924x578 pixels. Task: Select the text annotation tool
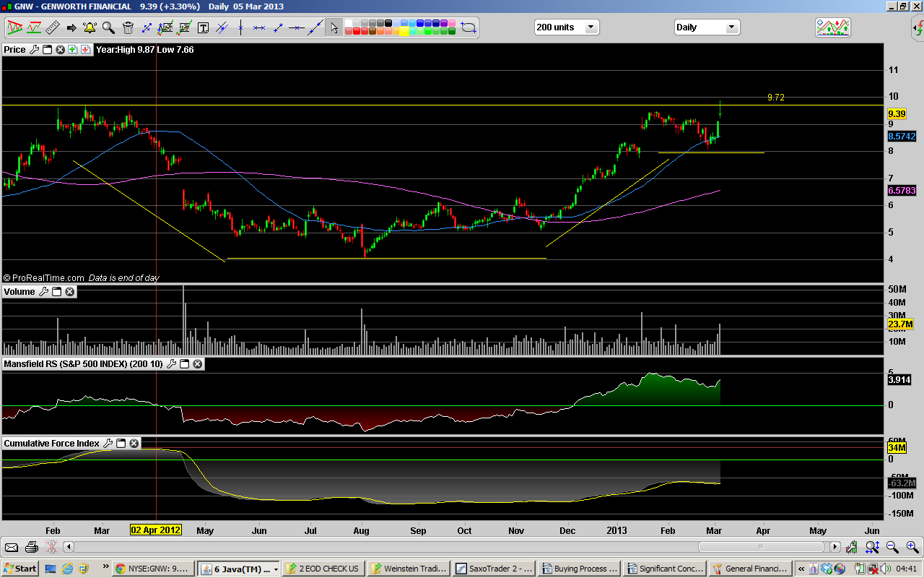click(x=203, y=28)
